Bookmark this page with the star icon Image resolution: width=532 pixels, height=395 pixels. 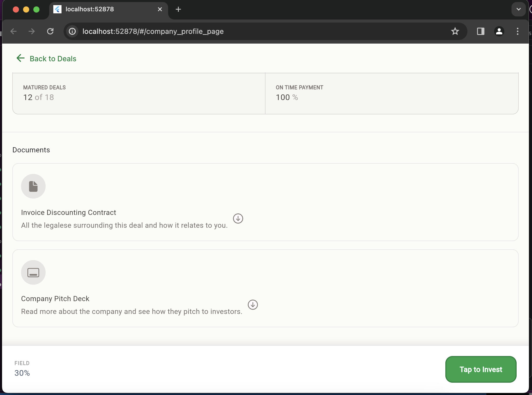tap(455, 31)
